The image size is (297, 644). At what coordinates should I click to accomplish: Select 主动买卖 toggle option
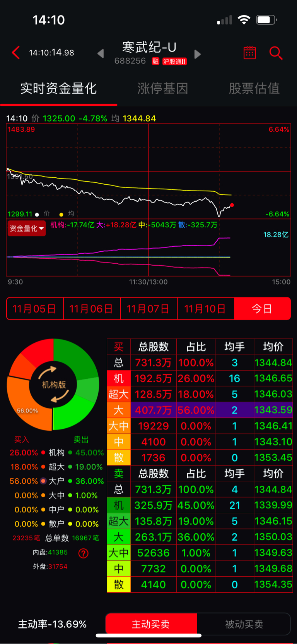(x=151, y=624)
